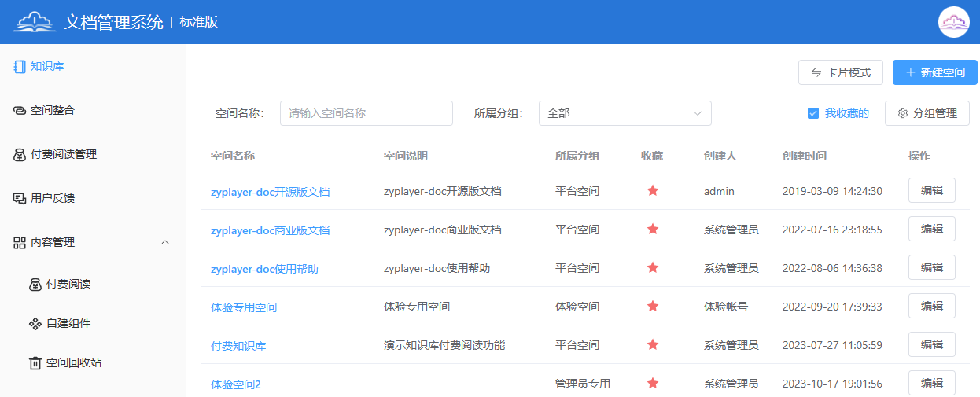Open 付费阅读 submenu item

coord(93,284)
